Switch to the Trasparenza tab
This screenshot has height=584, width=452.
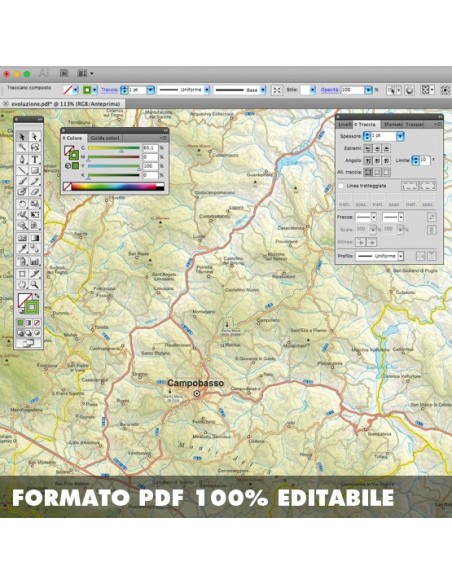pyautogui.click(x=415, y=124)
